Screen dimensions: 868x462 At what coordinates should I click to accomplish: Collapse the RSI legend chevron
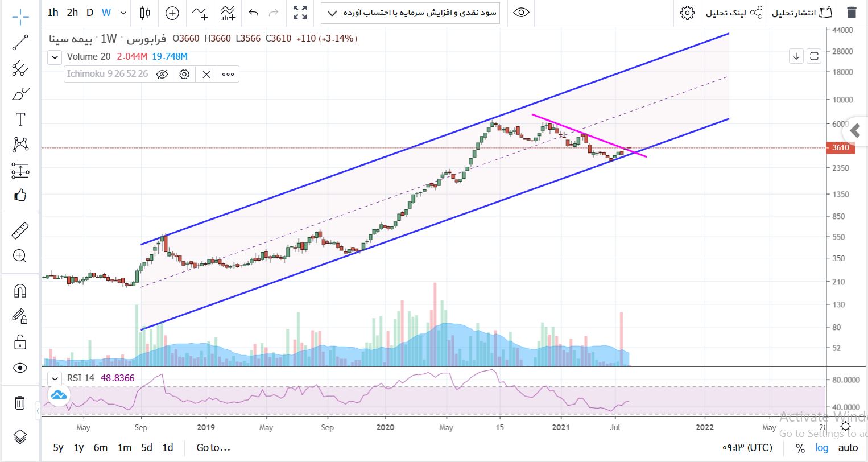coord(55,378)
